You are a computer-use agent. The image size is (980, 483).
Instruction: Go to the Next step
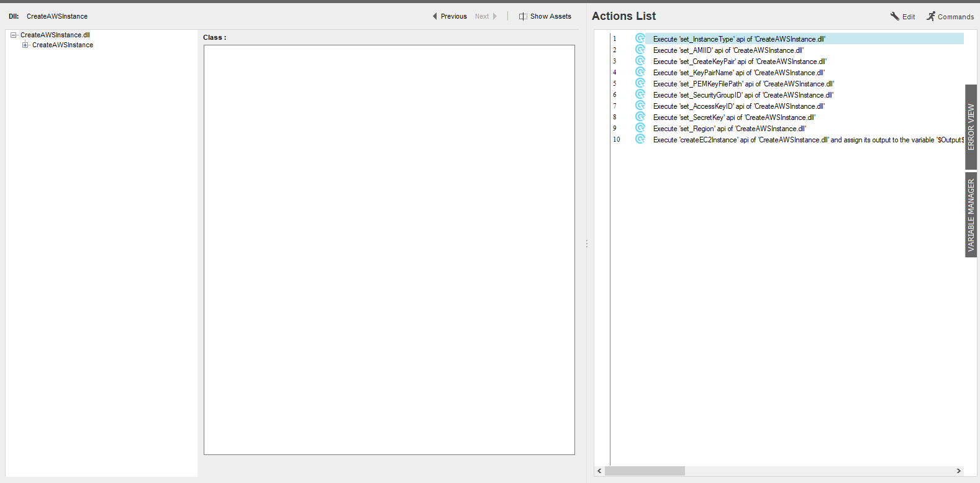pyautogui.click(x=486, y=16)
